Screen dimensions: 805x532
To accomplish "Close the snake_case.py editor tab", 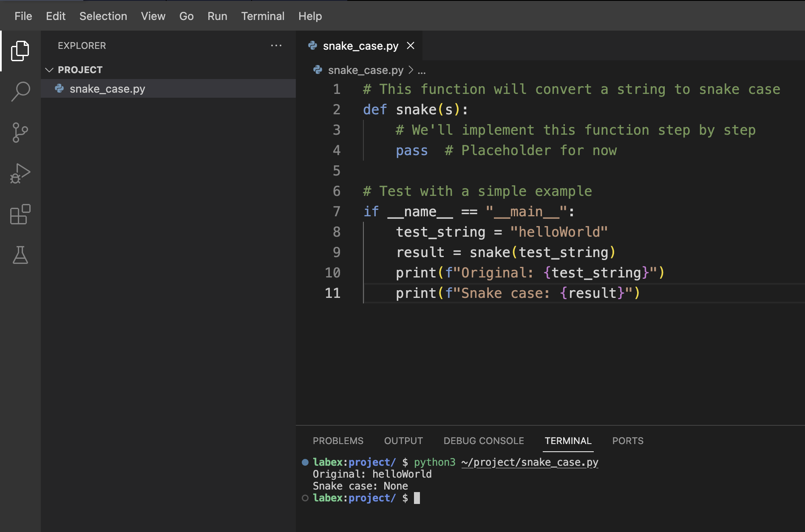I will pyautogui.click(x=411, y=45).
